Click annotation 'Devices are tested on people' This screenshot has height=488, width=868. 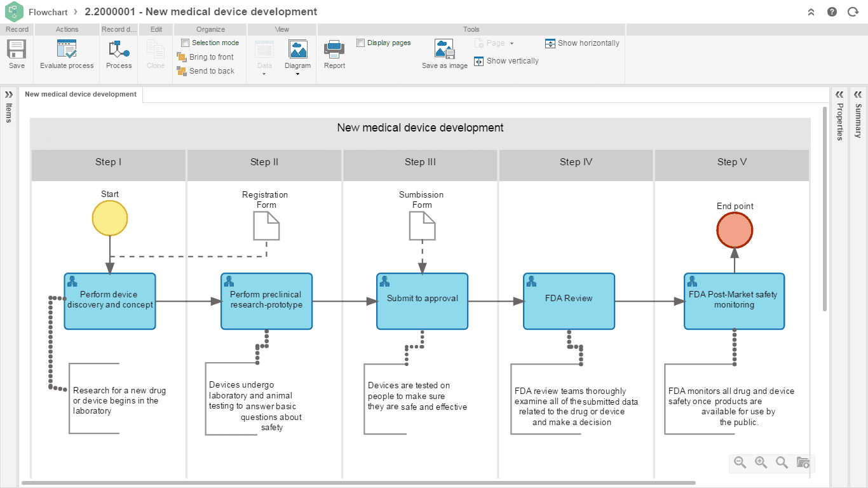[x=417, y=396]
